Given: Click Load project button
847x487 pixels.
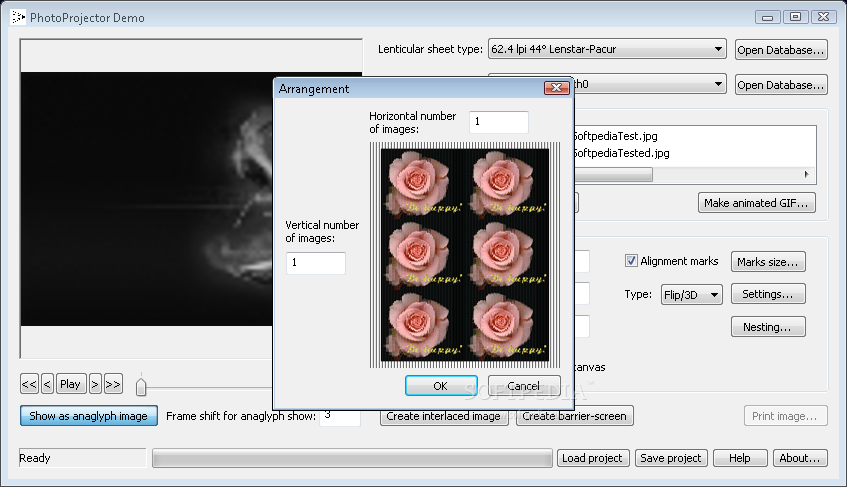Looking at the screenshot, I should click(x=593, y=458).
